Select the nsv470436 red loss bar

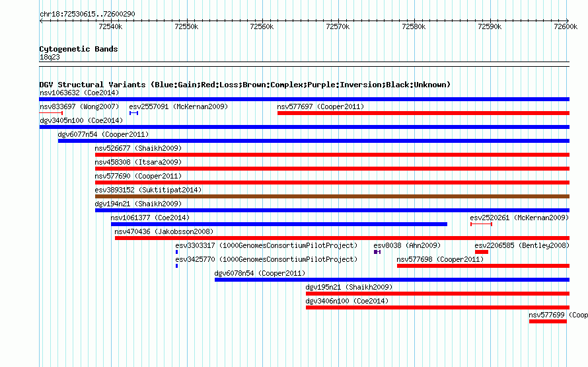342,238
